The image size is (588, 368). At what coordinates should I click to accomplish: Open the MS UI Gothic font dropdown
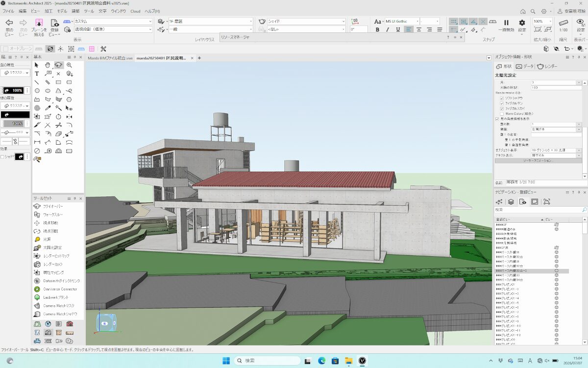402,22
